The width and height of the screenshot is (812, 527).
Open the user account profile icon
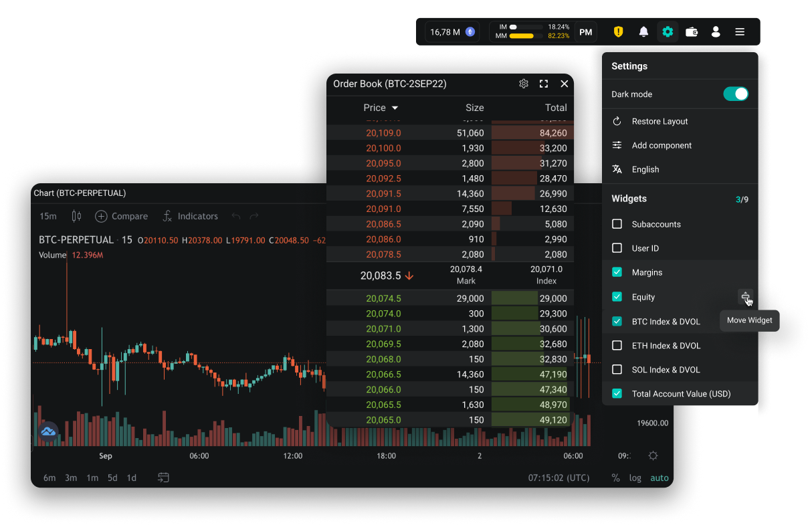tap(716, 31)
